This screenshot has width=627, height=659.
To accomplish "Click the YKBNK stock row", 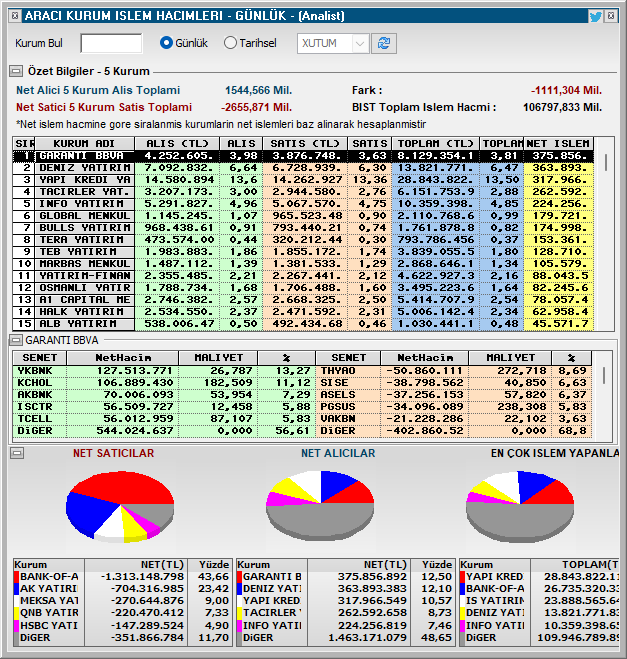I will coord(164,371).
